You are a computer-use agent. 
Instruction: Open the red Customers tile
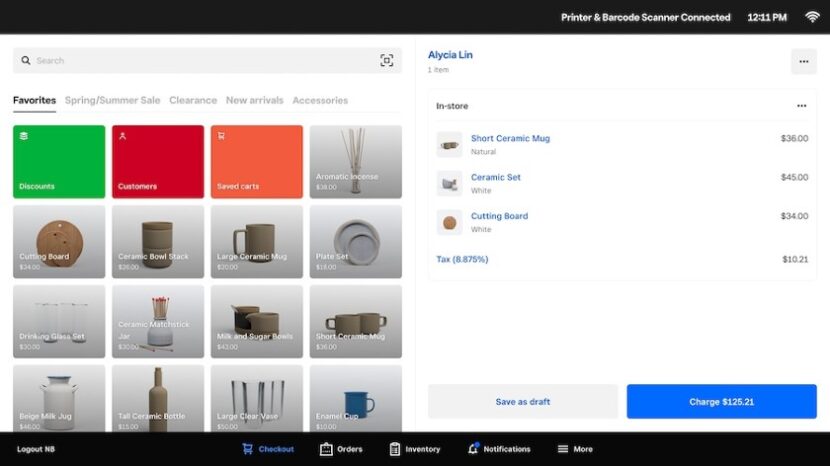(x=158, y=161)
